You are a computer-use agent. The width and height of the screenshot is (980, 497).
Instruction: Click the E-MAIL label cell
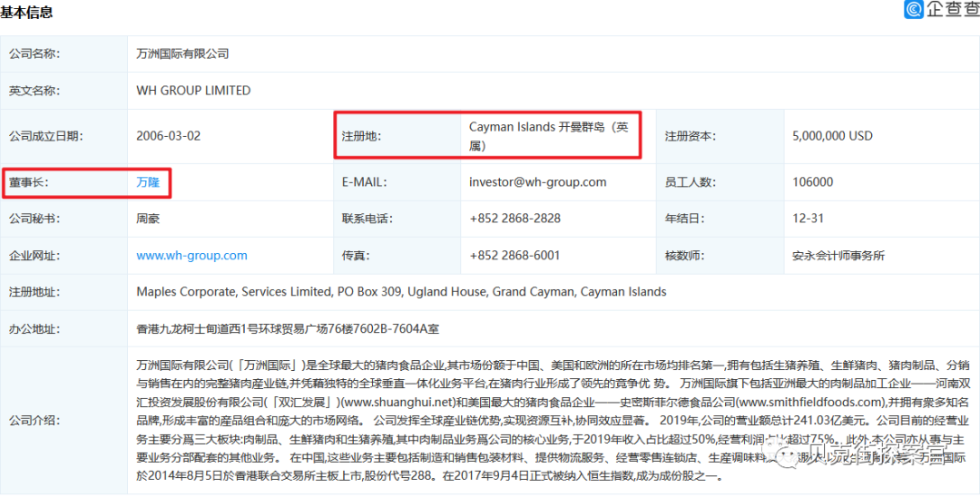tap(397, 182)
